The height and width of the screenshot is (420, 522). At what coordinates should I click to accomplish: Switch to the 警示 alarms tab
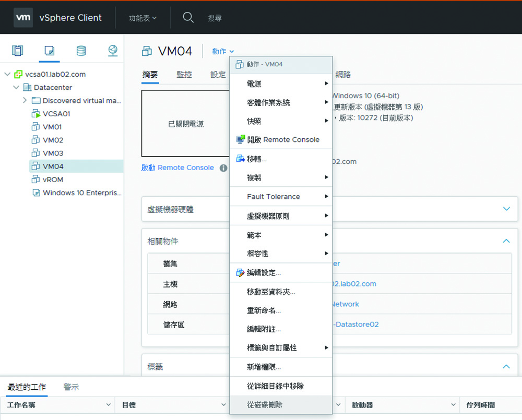[x=71, y=387]
